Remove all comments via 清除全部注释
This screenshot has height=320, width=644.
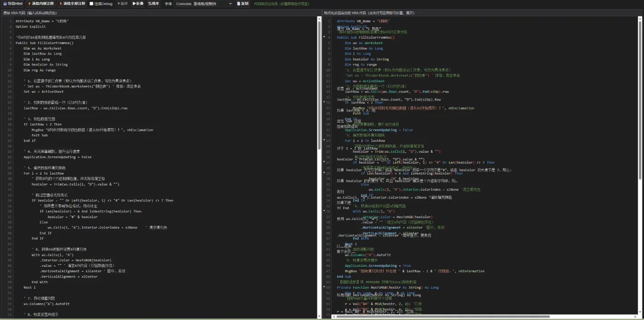click(72, 4)
